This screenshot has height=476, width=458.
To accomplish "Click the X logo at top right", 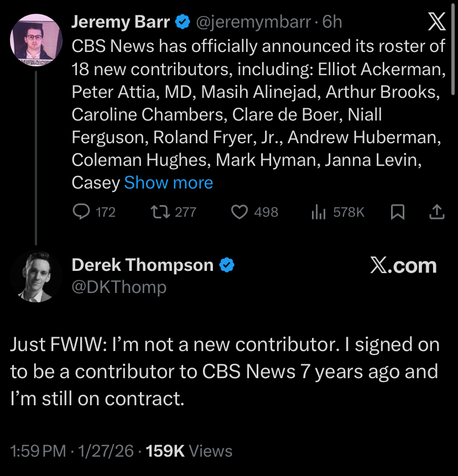I will (436, 22).
